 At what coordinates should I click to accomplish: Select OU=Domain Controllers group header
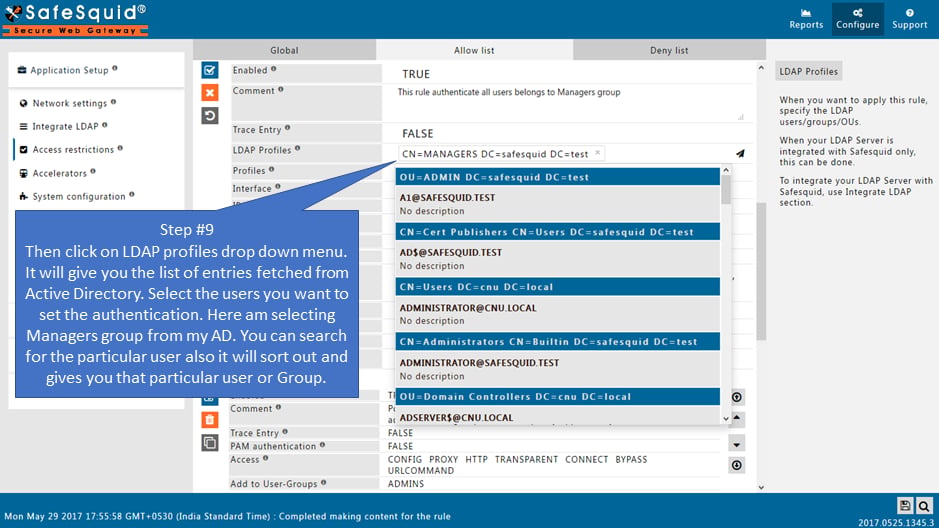(x=558, y=396)
